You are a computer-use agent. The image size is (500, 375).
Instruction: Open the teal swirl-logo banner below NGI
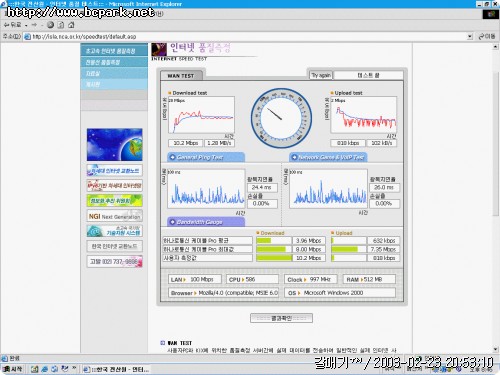click(114, 231)
